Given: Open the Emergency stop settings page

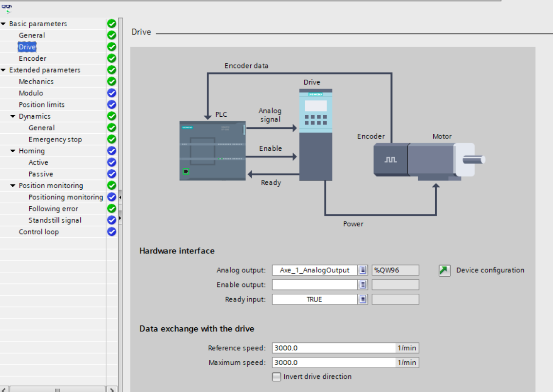Looking at the screenshot, I should click(x=55, y=140).
